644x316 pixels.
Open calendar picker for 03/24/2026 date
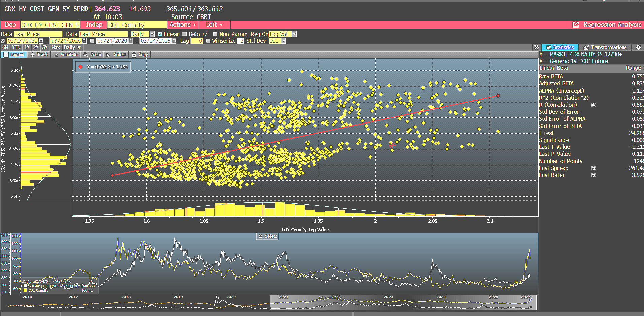click(x=84, y=41)
